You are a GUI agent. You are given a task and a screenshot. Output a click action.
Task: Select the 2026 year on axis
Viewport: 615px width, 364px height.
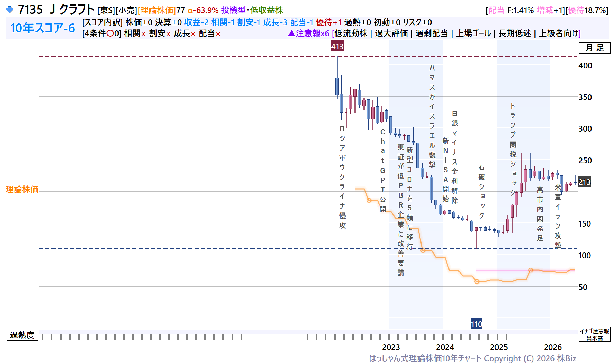553,347
